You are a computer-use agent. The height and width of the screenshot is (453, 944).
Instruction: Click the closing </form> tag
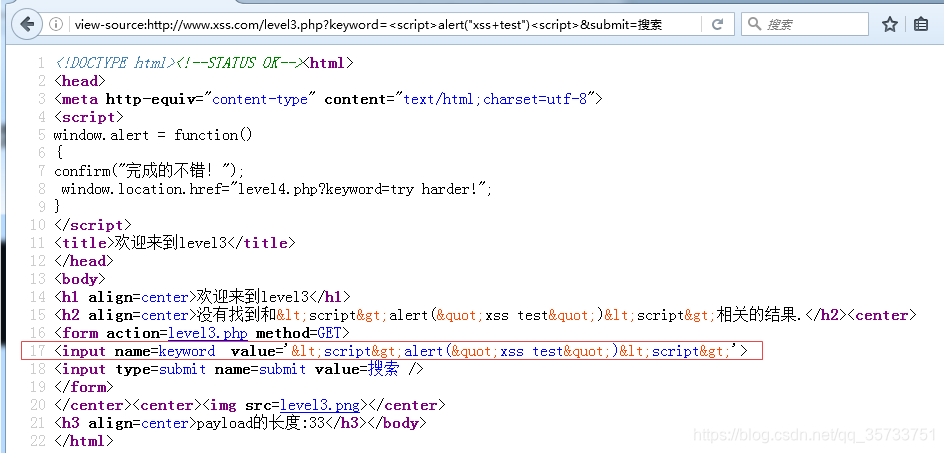tap(84, 387)
